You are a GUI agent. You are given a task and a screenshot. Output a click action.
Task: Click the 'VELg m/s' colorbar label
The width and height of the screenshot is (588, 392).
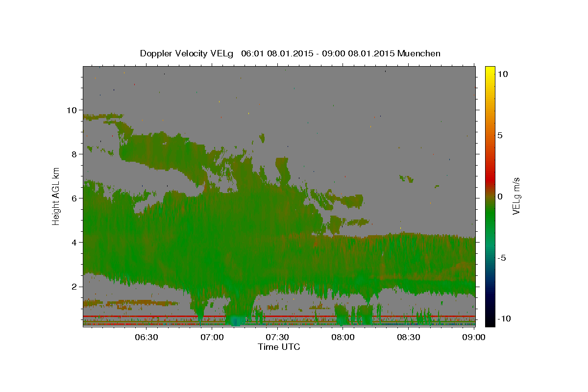(516, 195)
